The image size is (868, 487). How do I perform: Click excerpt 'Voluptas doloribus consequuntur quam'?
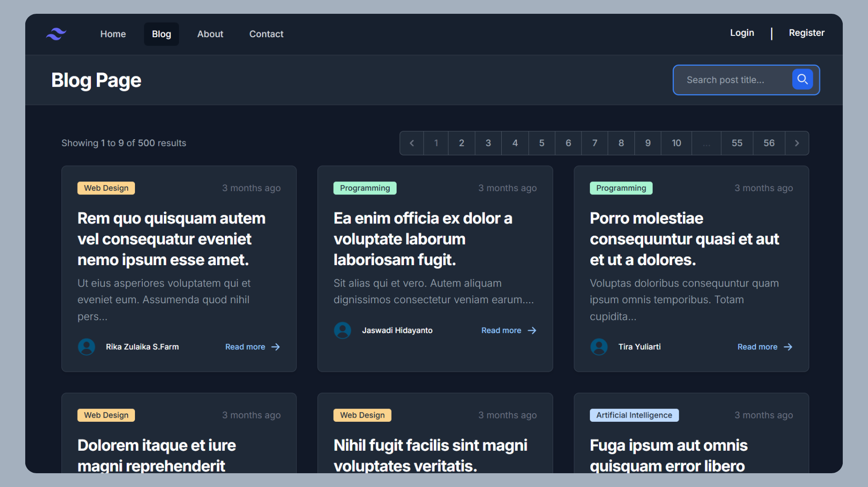point(684,300)
